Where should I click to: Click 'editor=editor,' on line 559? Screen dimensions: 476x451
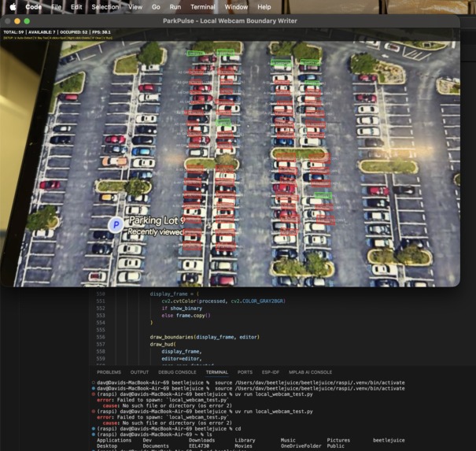pos(181,359)
